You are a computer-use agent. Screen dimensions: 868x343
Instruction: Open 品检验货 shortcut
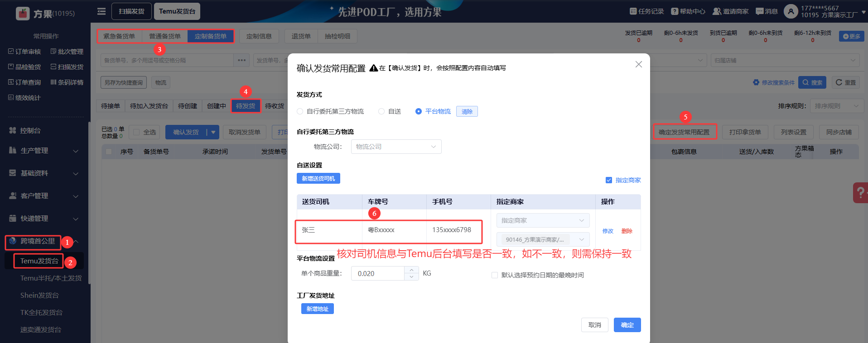(x=24, y=67)
